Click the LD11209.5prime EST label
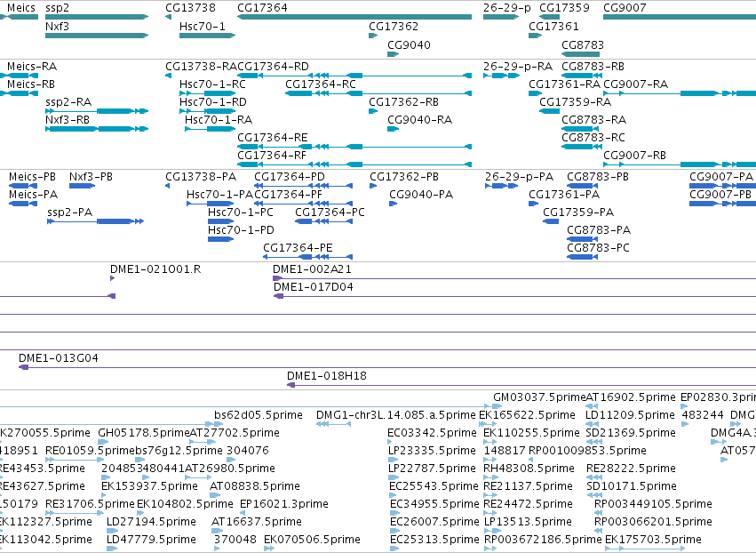The height and width of the screenshot is (553, 756). 631,415
